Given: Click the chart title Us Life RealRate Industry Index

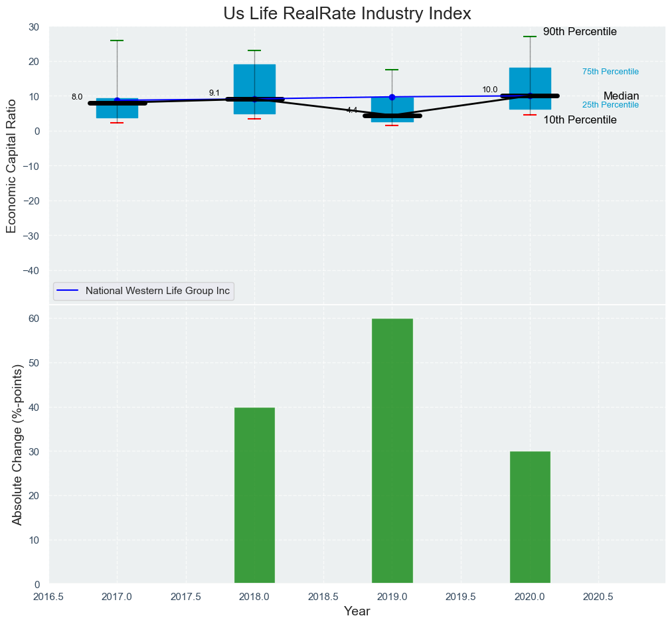Looking at the screenshot, I should (x=347, y=13).
